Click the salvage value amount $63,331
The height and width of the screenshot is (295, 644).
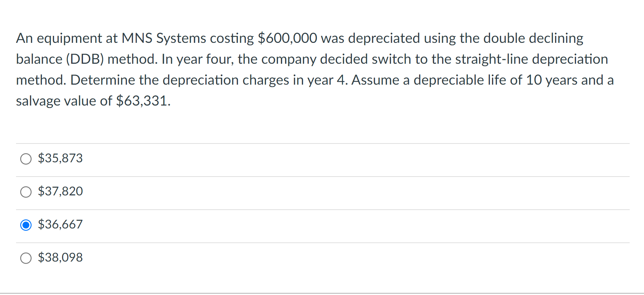pyautogui.click(x=143, y=101)
